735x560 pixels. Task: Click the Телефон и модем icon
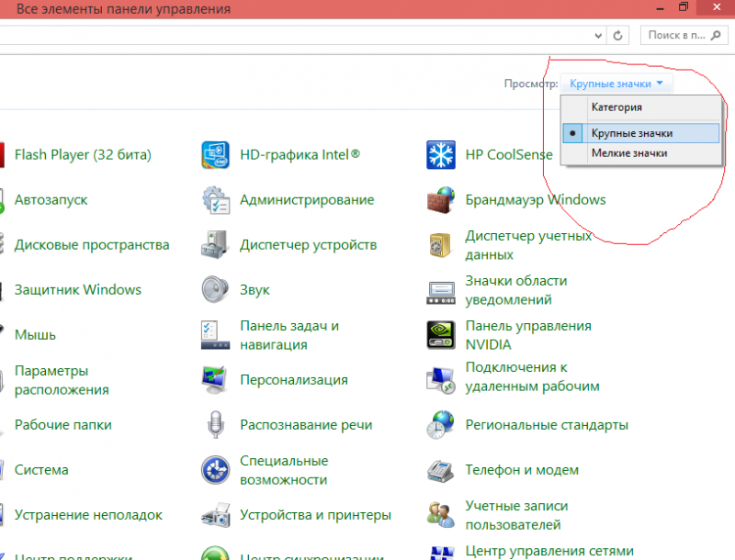[441, 471]
